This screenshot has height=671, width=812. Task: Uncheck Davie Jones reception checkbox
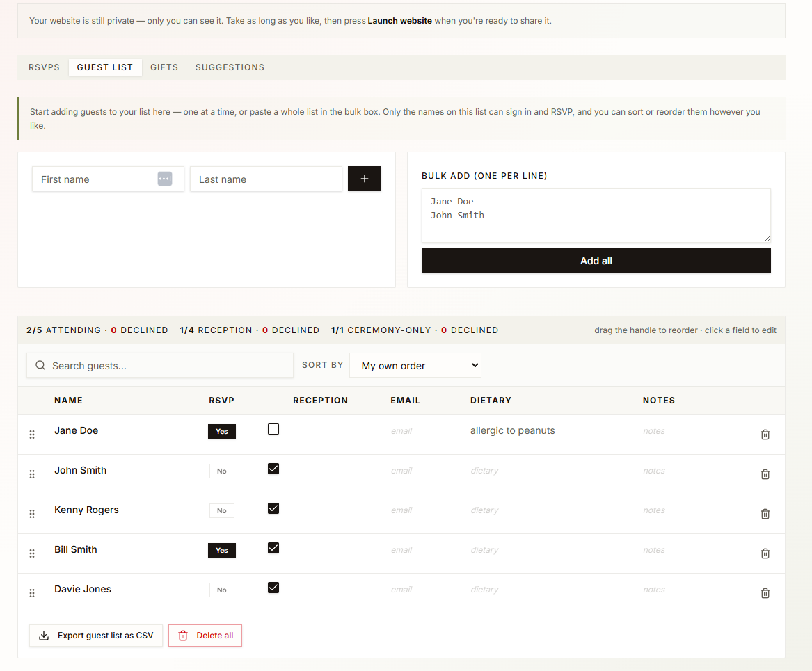[273, 588]
